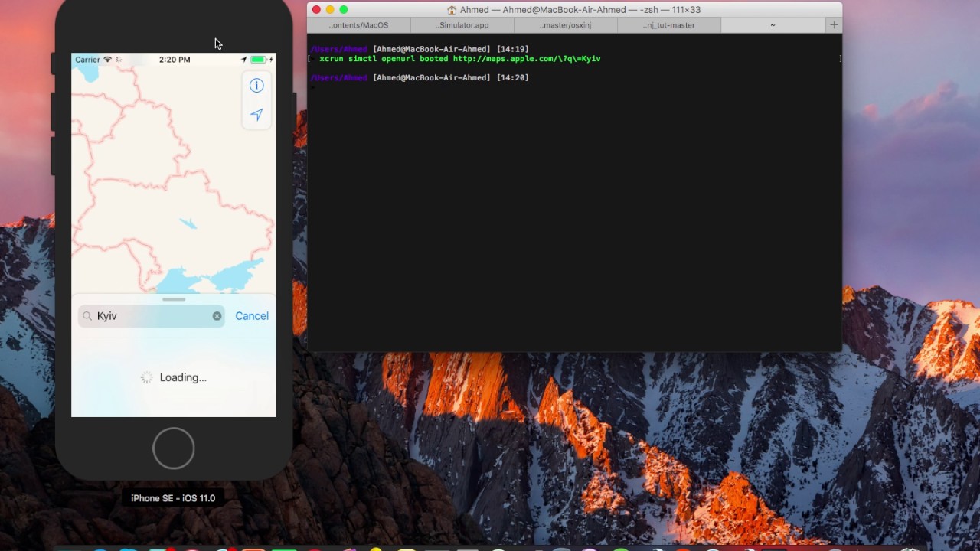The width and height of the screenshot is (980, 551).
Task: Focus the Maps search field containing Kyiv
Action: [152, 316]
